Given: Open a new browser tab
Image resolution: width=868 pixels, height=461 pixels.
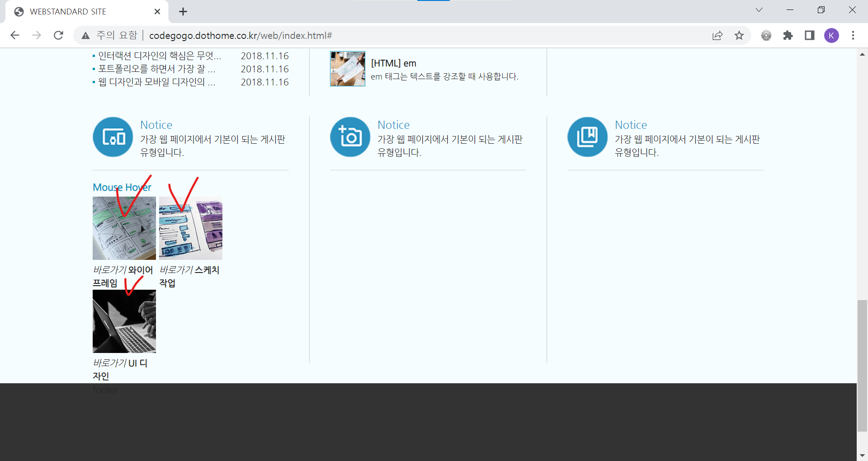Looking at the screenshot, I should point(183,12).
